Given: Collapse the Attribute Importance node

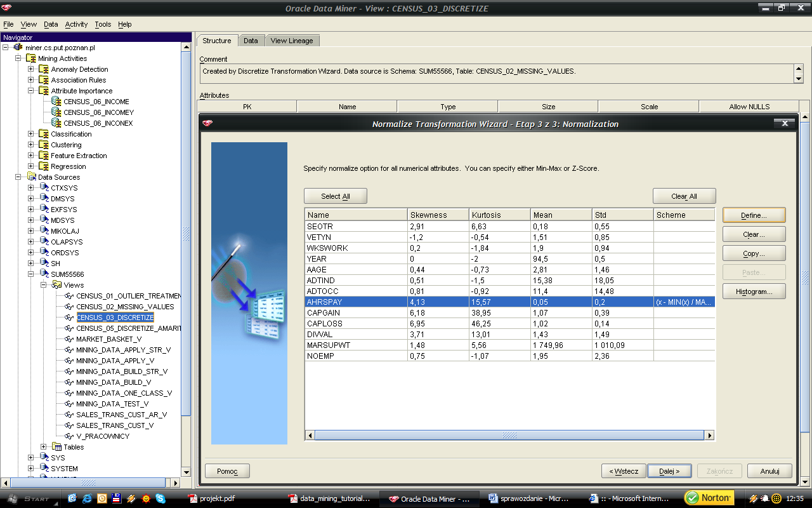Looking at the screenshot, I should point(31,91).
